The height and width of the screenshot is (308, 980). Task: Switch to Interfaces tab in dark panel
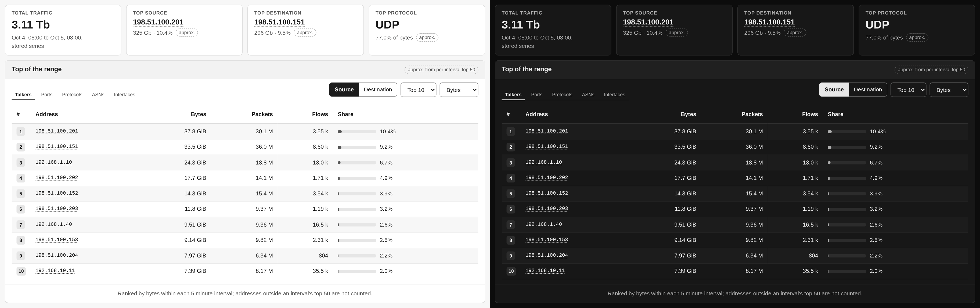coord(614,94)
